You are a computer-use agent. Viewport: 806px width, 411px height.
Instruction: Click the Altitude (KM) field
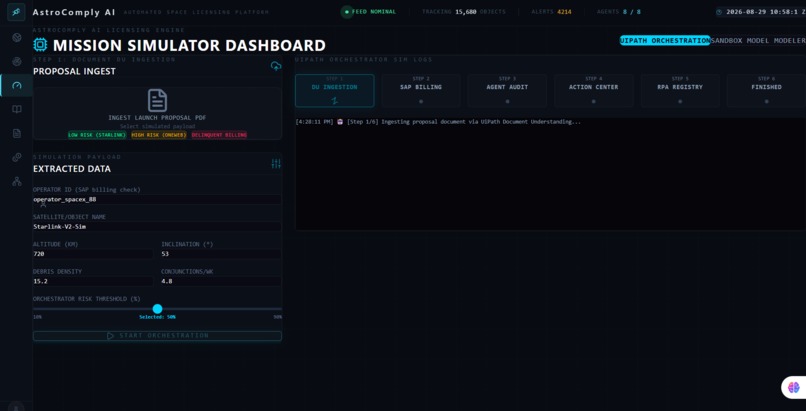(x=93, y=254)
